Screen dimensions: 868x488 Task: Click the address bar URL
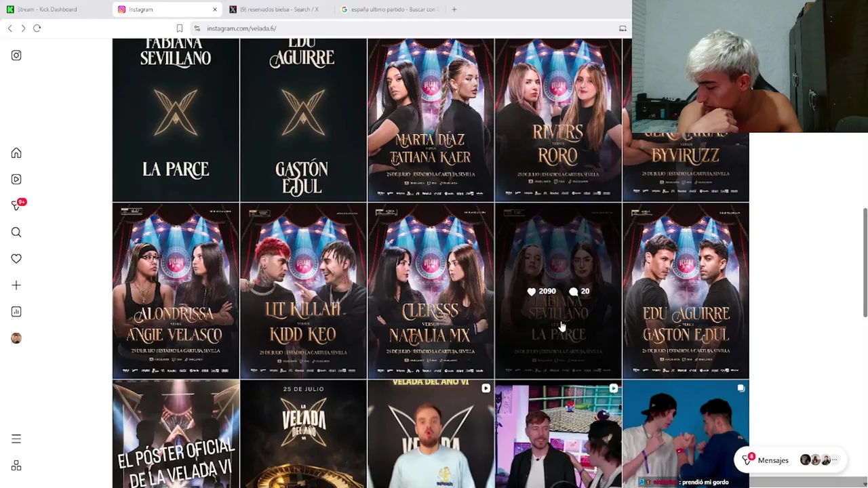tap(241, 28)
